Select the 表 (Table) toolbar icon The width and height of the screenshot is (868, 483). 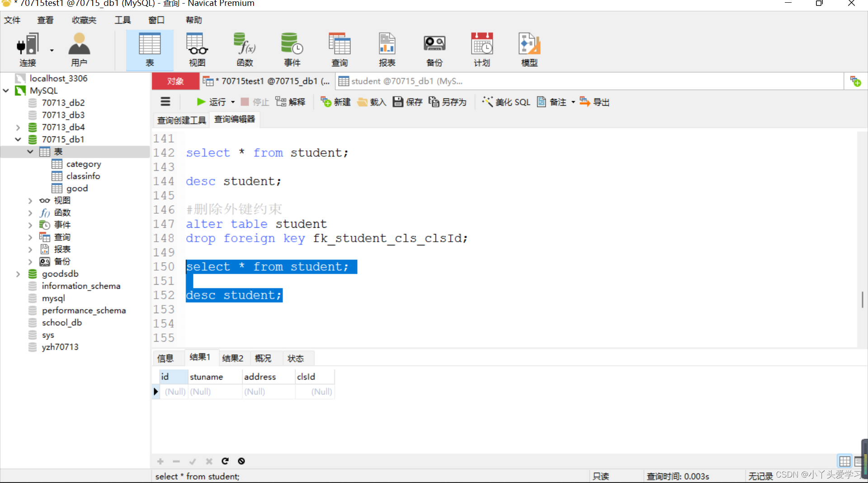150,50
